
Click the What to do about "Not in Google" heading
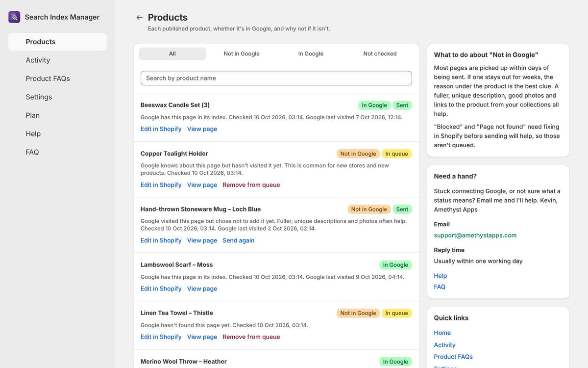[486, 55]
